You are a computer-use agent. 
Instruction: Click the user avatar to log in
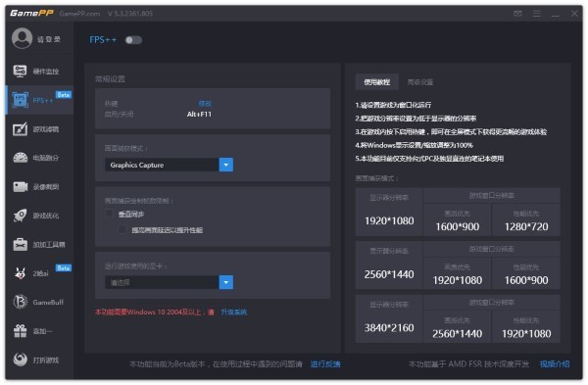[x=22, y=38]
